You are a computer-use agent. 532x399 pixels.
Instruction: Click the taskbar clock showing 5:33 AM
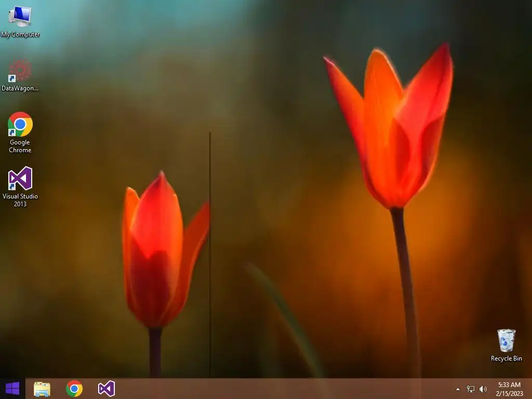click(x=509, y=385)
